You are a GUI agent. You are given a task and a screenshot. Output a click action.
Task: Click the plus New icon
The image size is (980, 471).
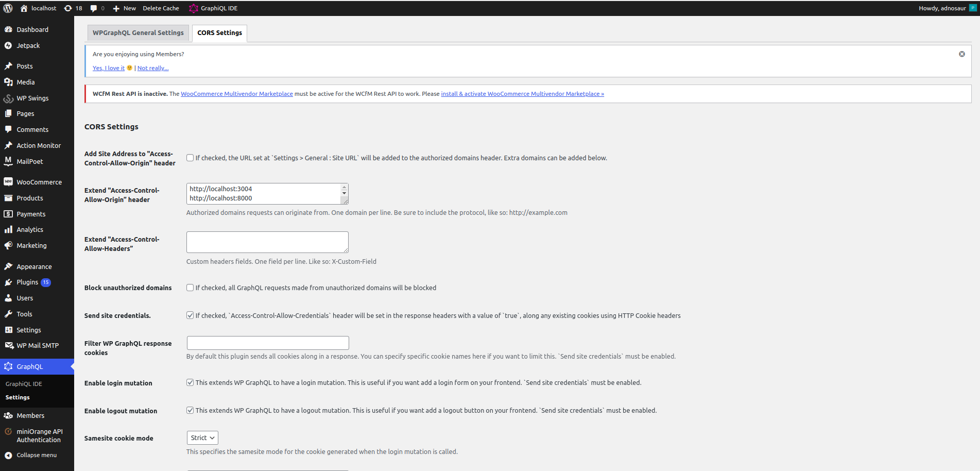(116, 8)
